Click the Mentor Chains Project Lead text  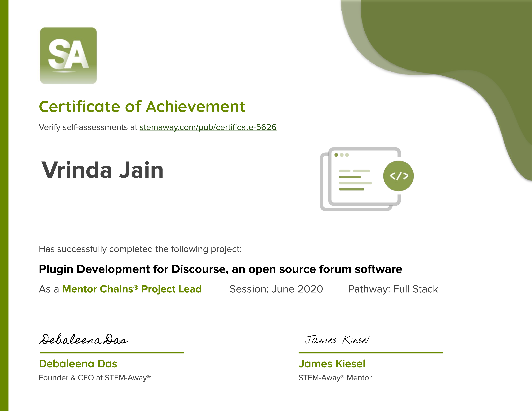point(132,289)
